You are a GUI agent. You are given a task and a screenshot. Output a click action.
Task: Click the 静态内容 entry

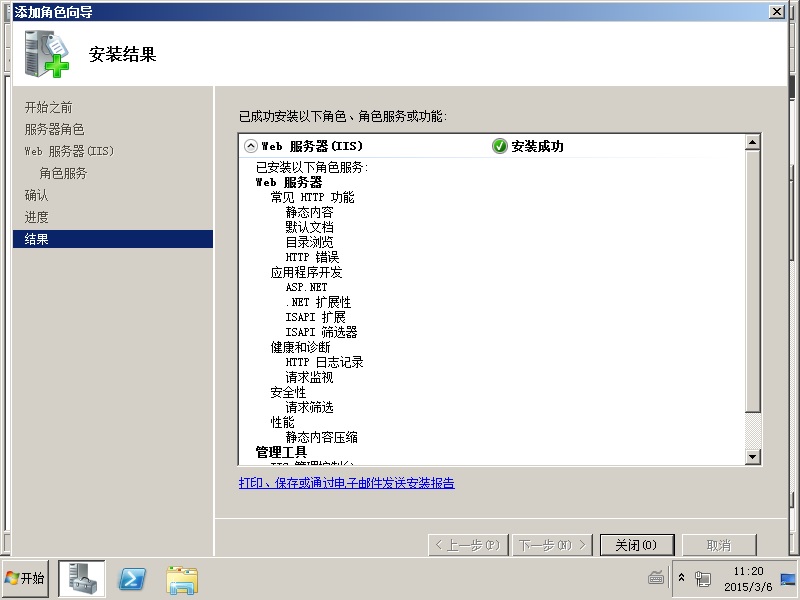(309, 212)
